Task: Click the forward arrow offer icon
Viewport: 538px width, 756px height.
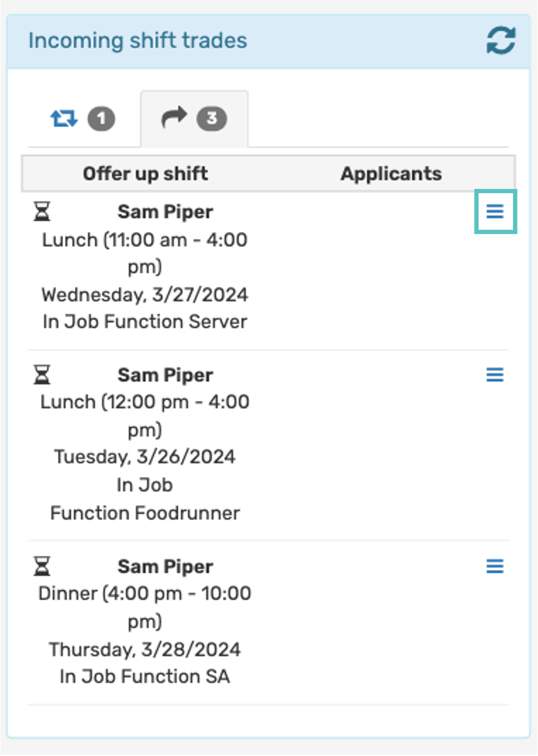Action: pos(174,117)
